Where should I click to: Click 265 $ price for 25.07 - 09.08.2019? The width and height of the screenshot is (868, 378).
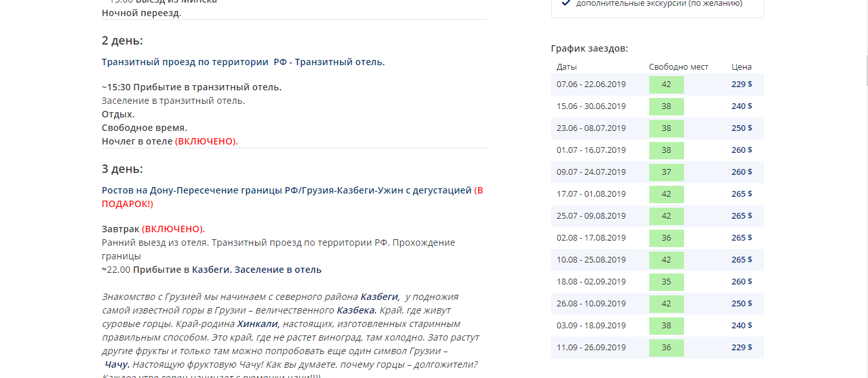click(742, 216)
